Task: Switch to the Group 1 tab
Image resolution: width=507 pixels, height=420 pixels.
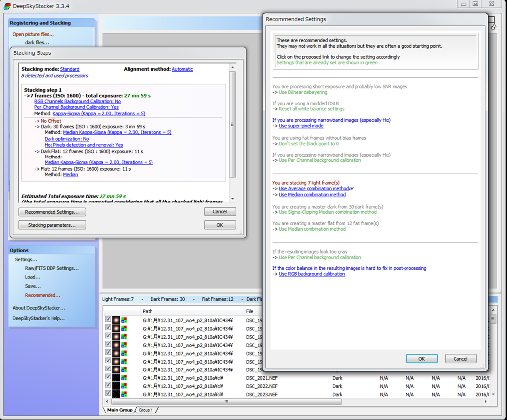Action: click(x=146, y=410)
